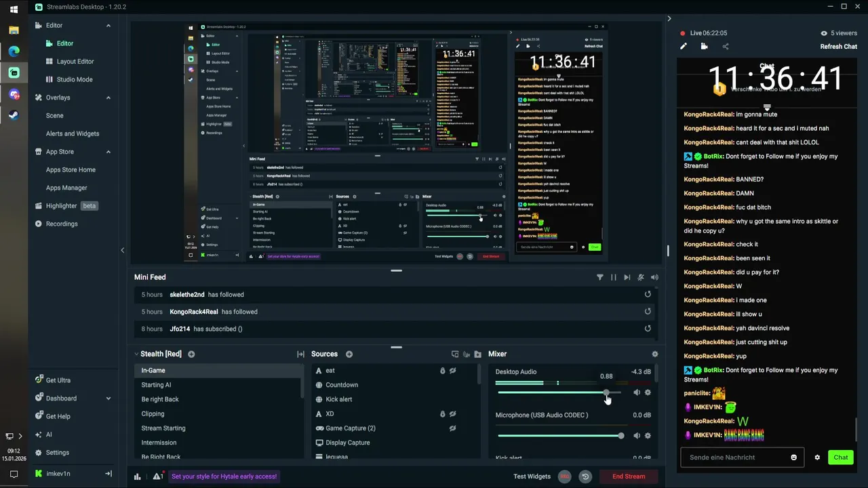Mute Desktop Audio speaker icon
This screenshot has height=488, width=868.
[x=636, y=392]
